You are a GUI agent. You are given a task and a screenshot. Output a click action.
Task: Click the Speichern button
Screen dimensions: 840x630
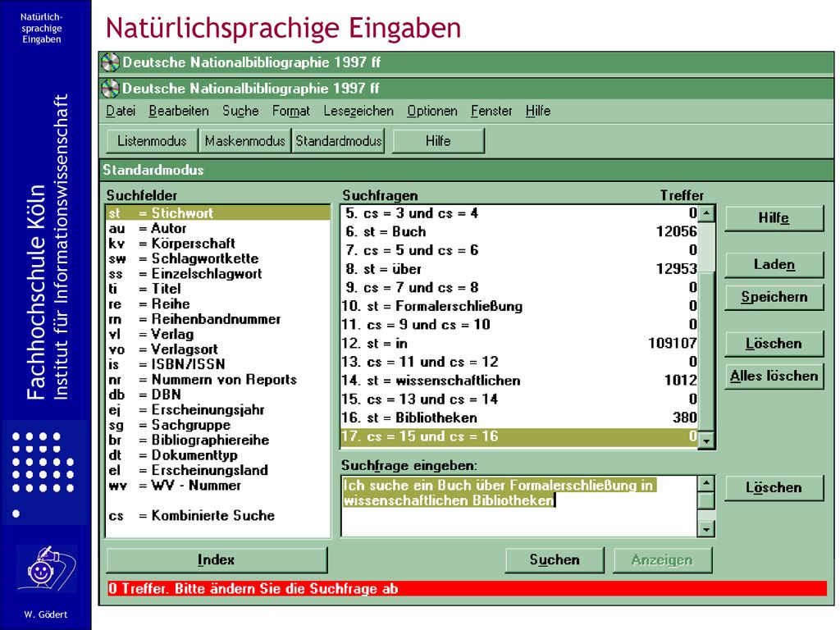[x=774, y=297]
